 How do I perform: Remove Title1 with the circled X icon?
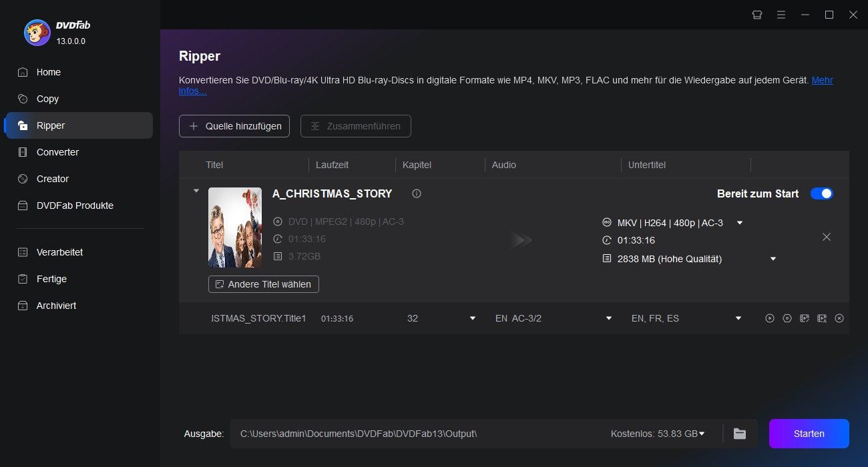pos(839,318)
